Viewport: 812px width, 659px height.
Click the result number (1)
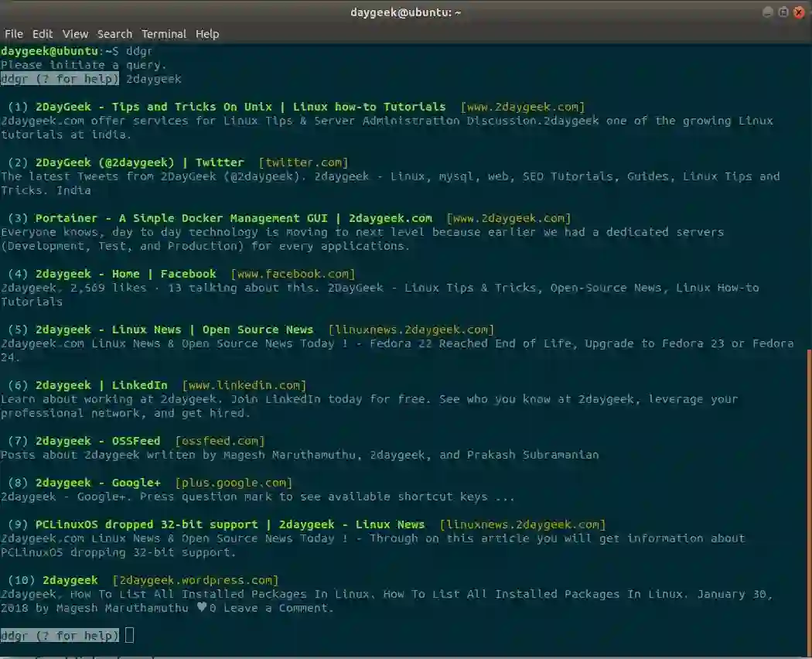(x=18, y=107)
